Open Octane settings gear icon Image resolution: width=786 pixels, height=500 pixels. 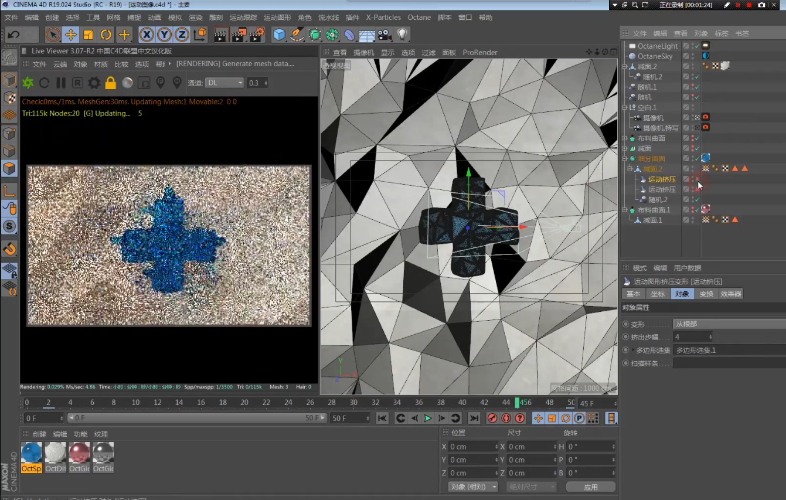click(x=94, y=83)
